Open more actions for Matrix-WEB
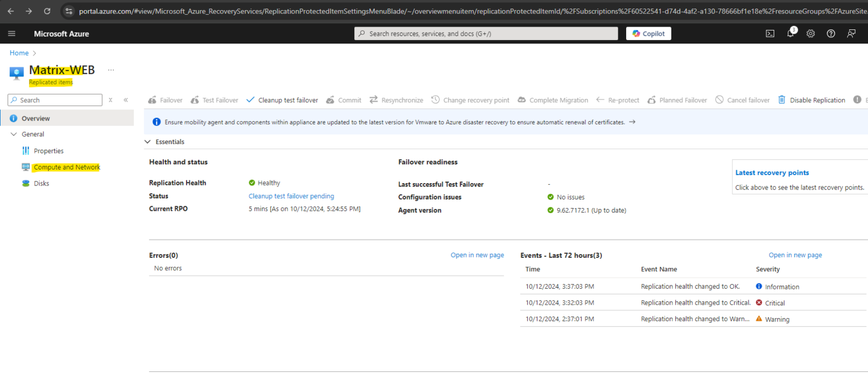Image resolution: width=868 pixels, height=377 pixels. pos(111,69)
